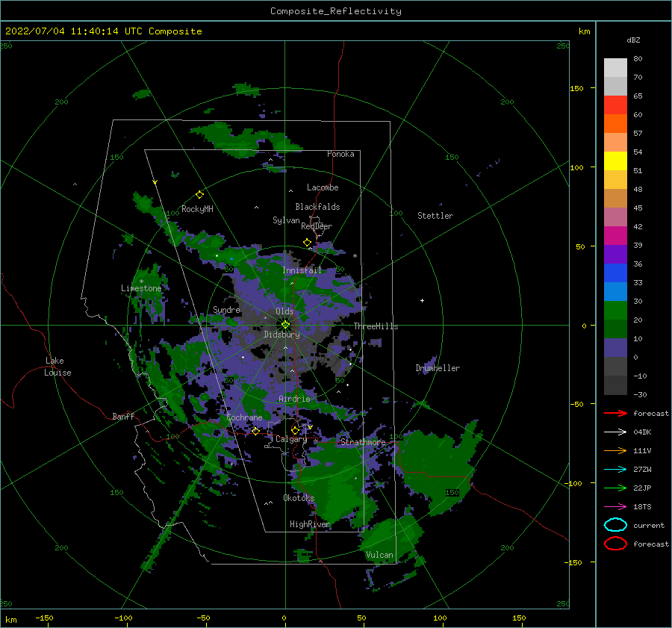The width and height of the screenshot is (672, 628).
Task: Click the HighRiver label
Action: click(310, 524)
